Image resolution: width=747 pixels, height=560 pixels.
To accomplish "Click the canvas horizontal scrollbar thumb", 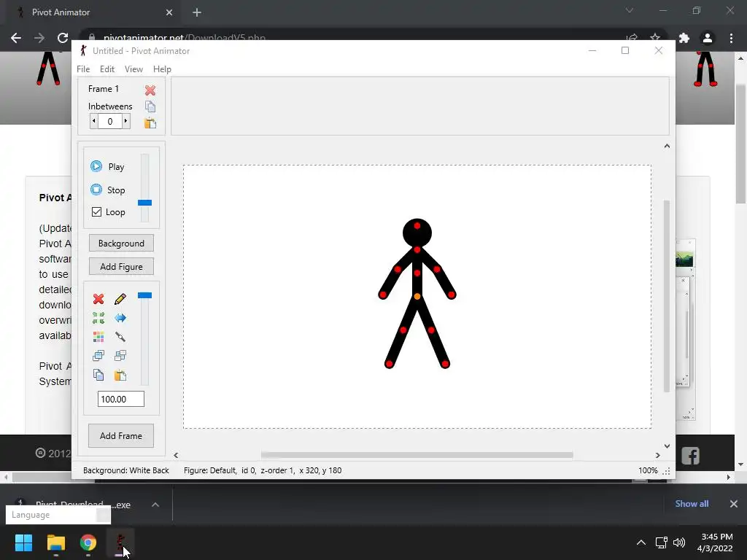I will (417, 455).
